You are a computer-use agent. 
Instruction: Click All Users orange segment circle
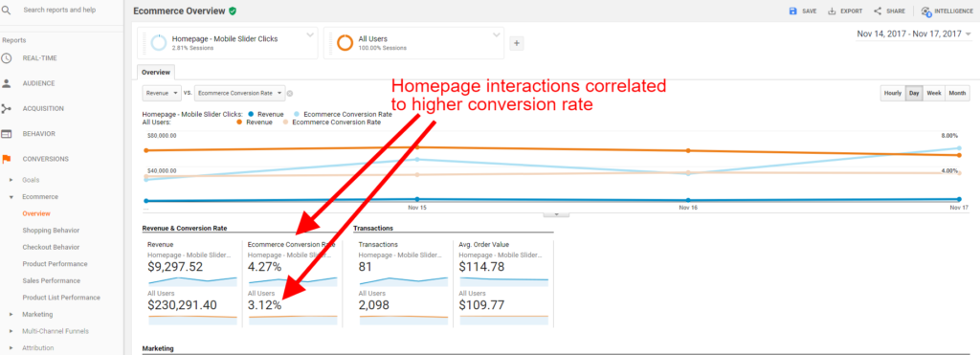tap(345, 42)
